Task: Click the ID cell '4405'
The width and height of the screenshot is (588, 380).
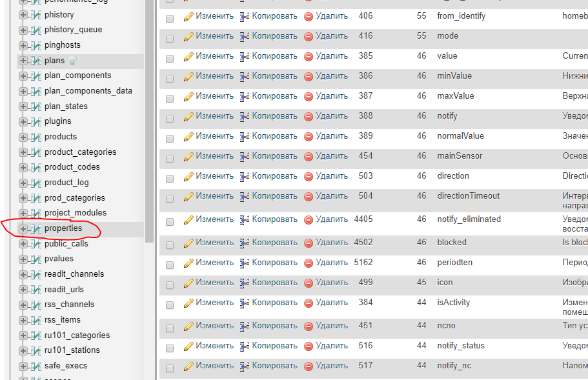Action: click(x=363, y=219)
